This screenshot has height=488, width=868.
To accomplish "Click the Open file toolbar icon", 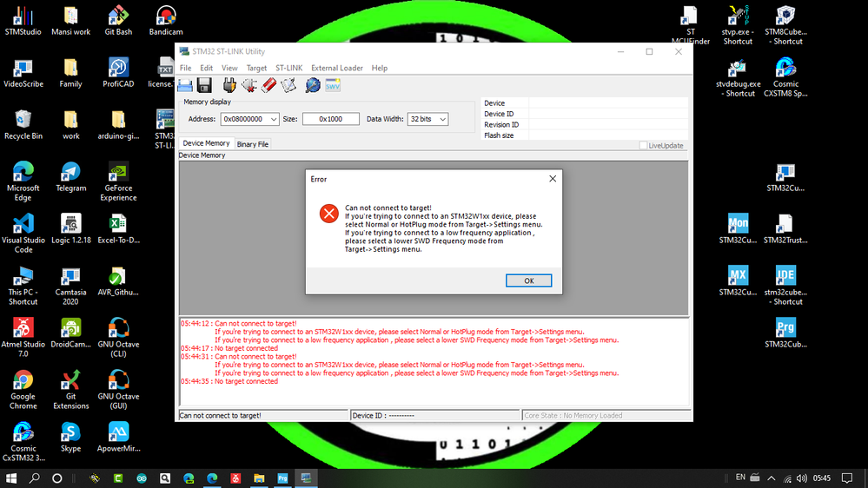I will tap(185, 85).
